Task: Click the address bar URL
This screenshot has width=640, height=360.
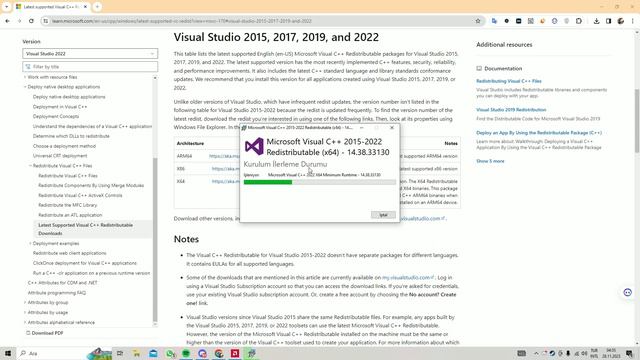Action: tap(182, 21)
